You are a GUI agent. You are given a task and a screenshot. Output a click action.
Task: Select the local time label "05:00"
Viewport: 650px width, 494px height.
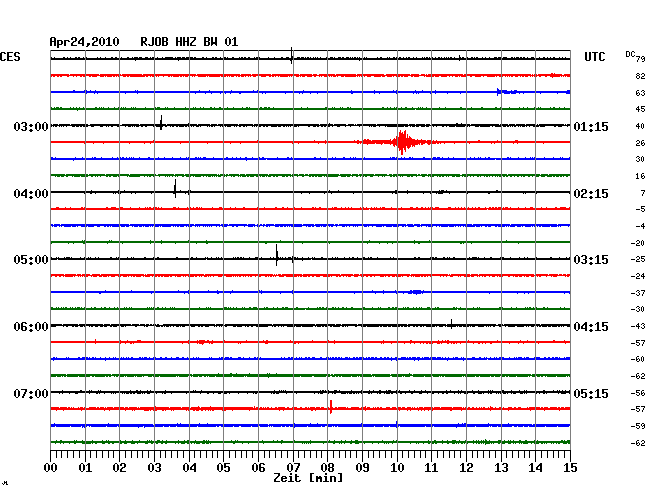[31, 260]
